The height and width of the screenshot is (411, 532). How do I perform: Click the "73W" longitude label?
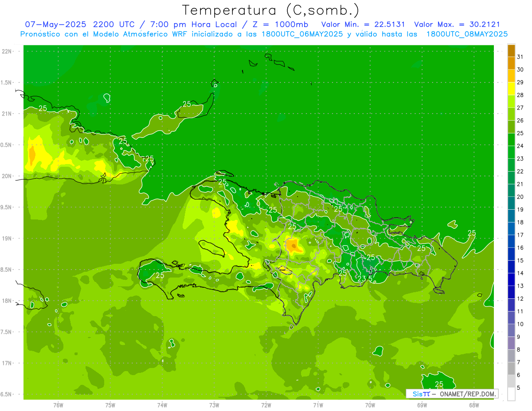pyautogui.click(x=214, y=405)
